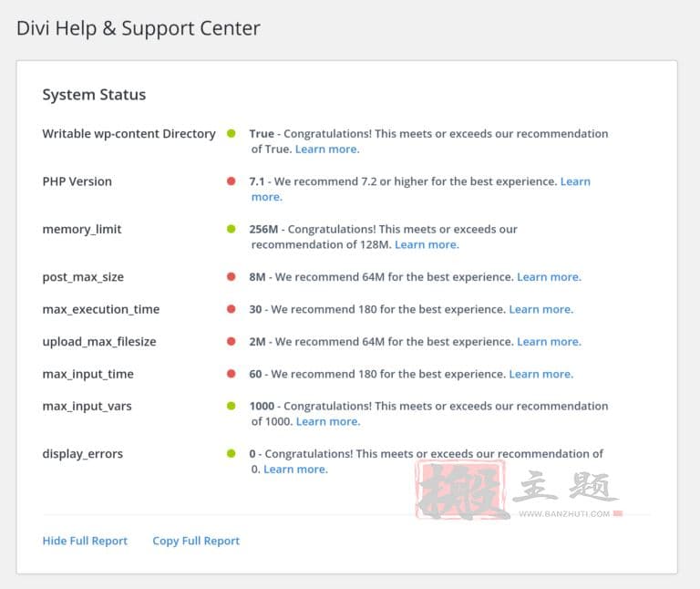
Task: Select the True wp-content value
Action: coord(262,133)
